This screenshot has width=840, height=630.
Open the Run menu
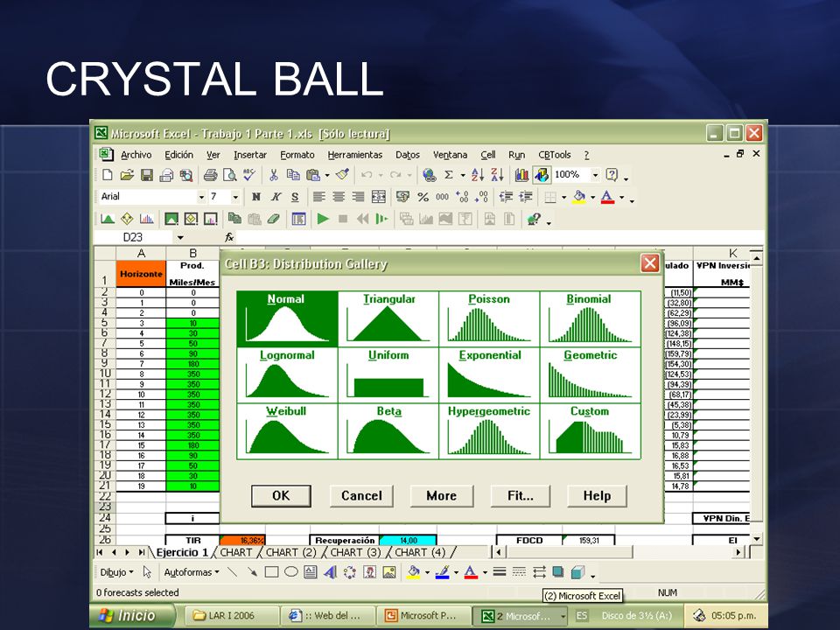click(516, 155)
